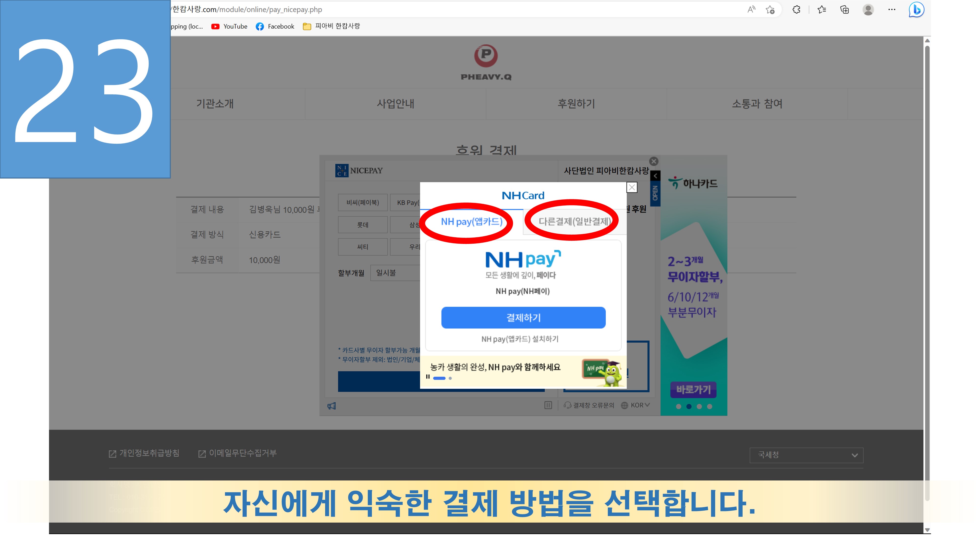
Task: Open the Collections icon in toolbar
Action: (845, 10)
